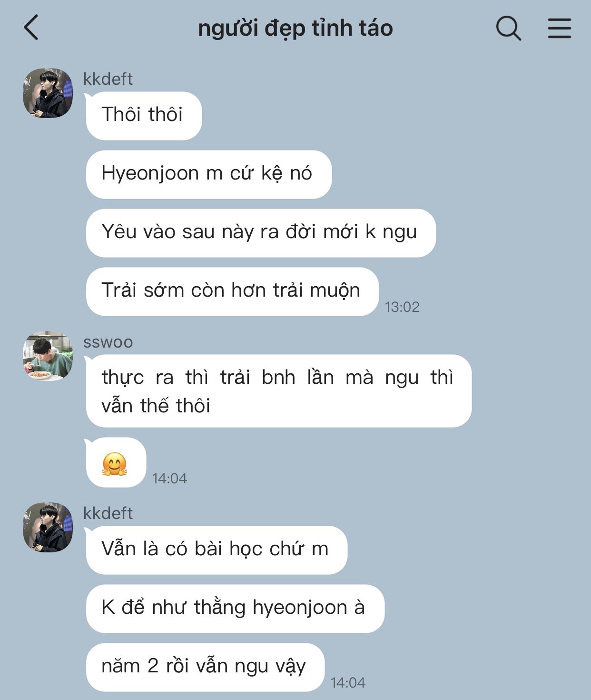591x700 pixels.
Task: Tap the 13:02 timestamp
Action: pos(402,307)
